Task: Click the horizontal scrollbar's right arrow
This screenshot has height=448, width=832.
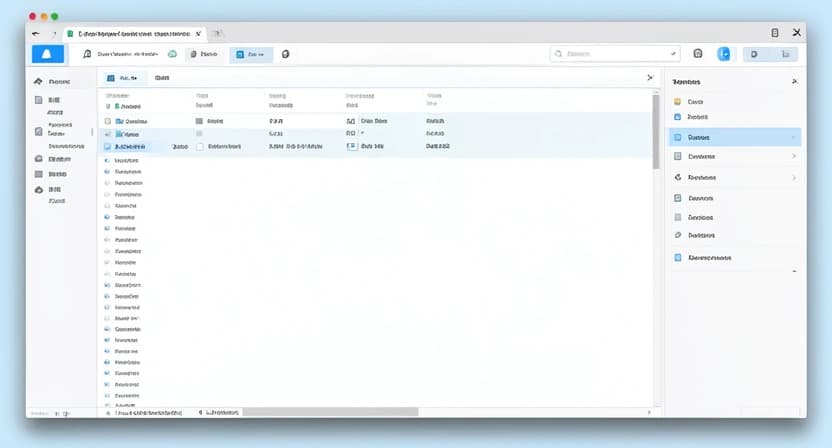Action: pos(649,412)
